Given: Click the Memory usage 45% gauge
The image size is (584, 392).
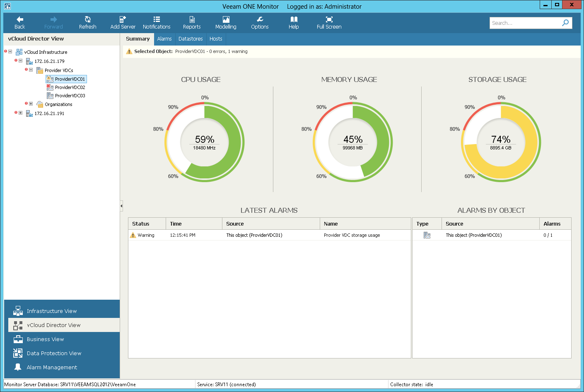Looking at the screenshot, I should click(353, 142).
